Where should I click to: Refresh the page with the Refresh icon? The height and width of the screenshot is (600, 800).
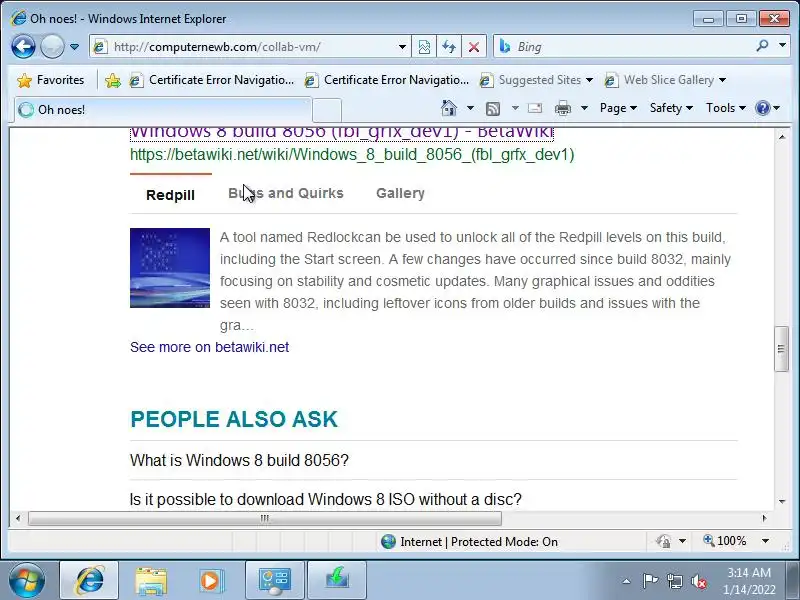click(x=449, y=47)
